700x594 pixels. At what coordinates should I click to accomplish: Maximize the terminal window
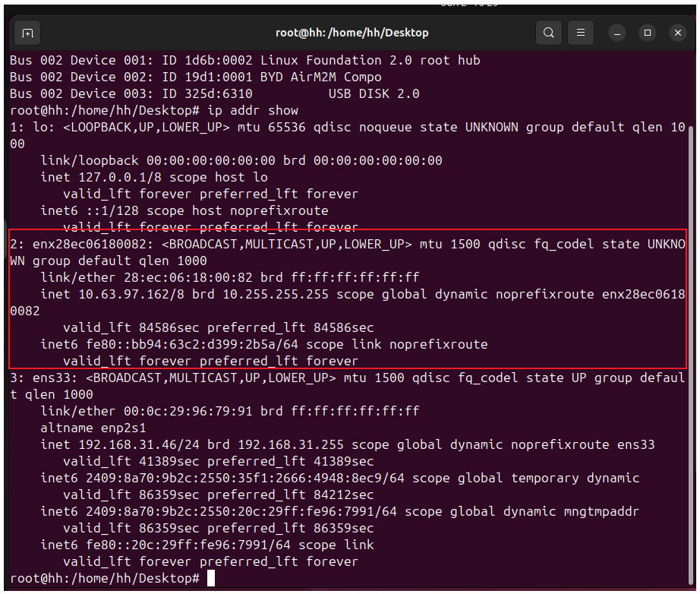pyautogui.click(x=648, y=33)
